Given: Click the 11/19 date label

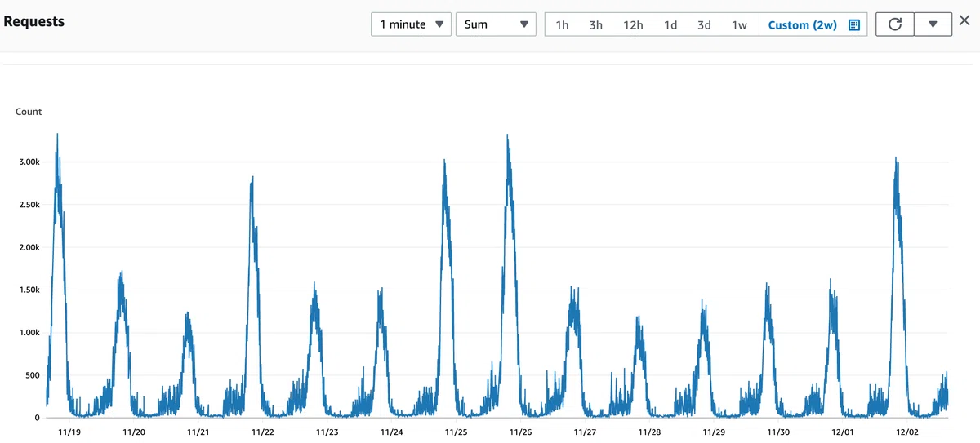Looking at the screenshot, I should [69, 432].
